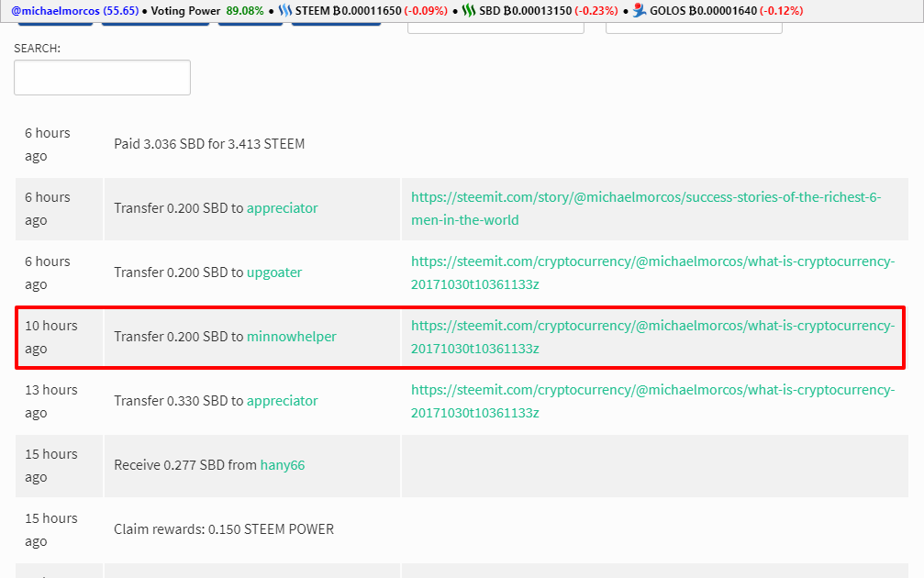
Task: Open the hany66 account link
Action: pos(283,465)
